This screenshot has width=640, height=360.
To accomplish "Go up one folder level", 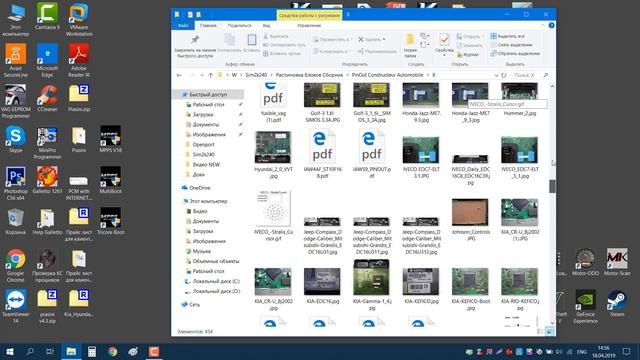I will point(211,75).
